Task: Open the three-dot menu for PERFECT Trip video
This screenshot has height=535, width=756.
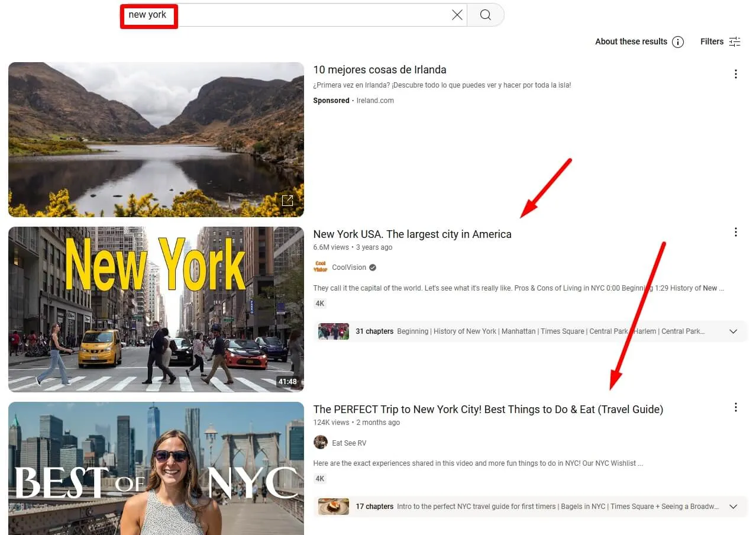Action: [x=736, y=407]
